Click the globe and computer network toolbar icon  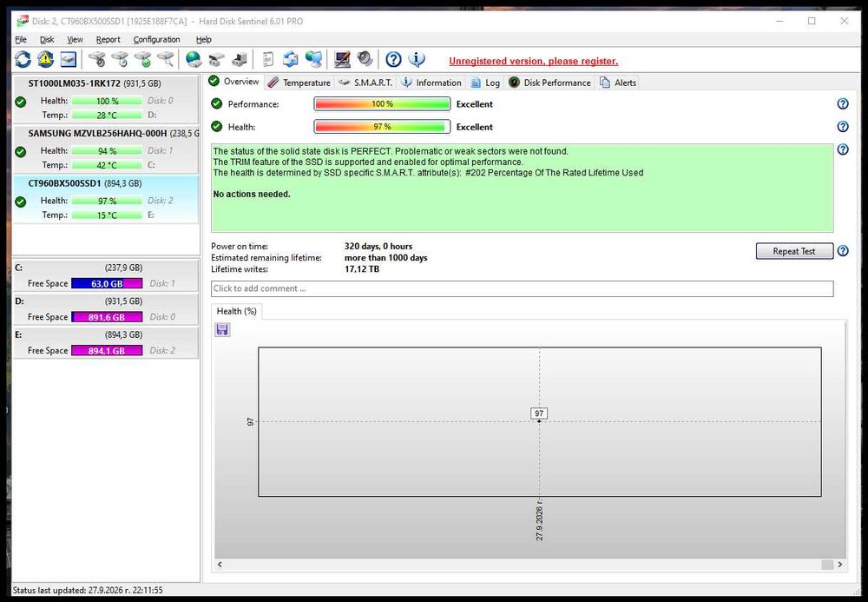(x=314, y=59)
